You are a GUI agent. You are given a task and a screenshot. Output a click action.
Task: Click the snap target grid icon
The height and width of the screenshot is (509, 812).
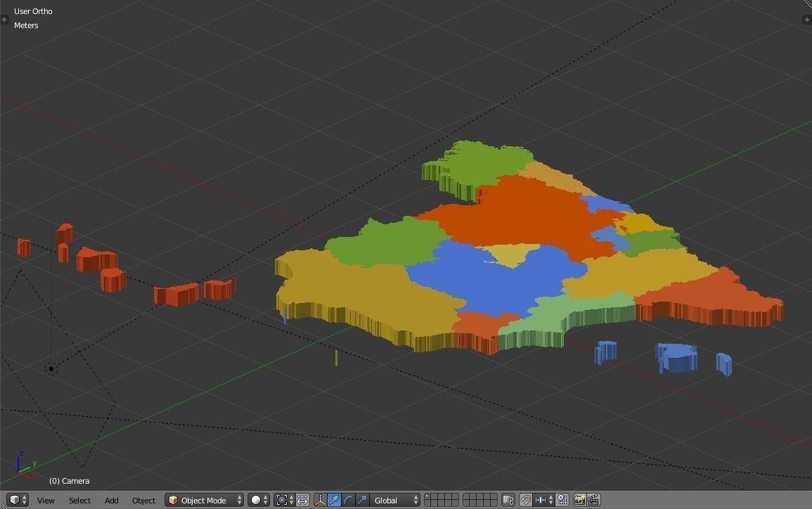tap(562, 500)
